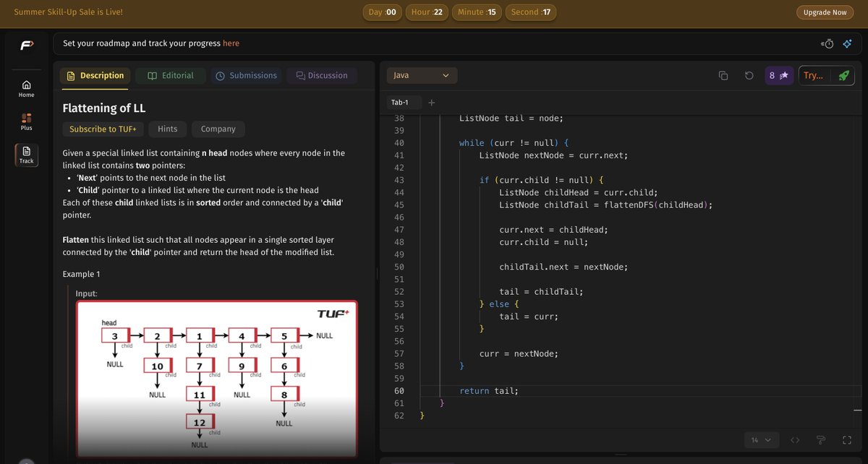Open editor theme paint roller icon

tap(821, 439)
